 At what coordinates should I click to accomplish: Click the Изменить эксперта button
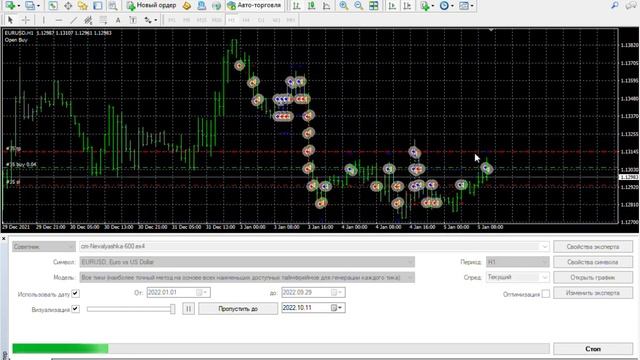(x=593, y=293)
